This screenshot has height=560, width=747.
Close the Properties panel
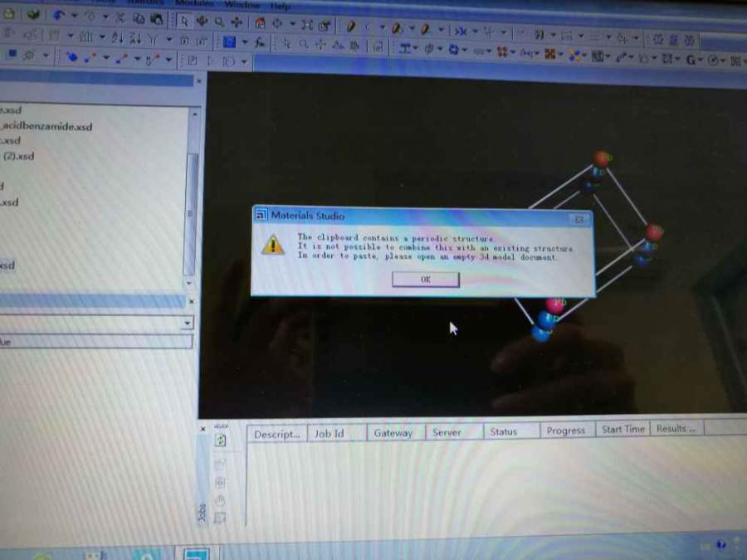click(x=191, y=301)
